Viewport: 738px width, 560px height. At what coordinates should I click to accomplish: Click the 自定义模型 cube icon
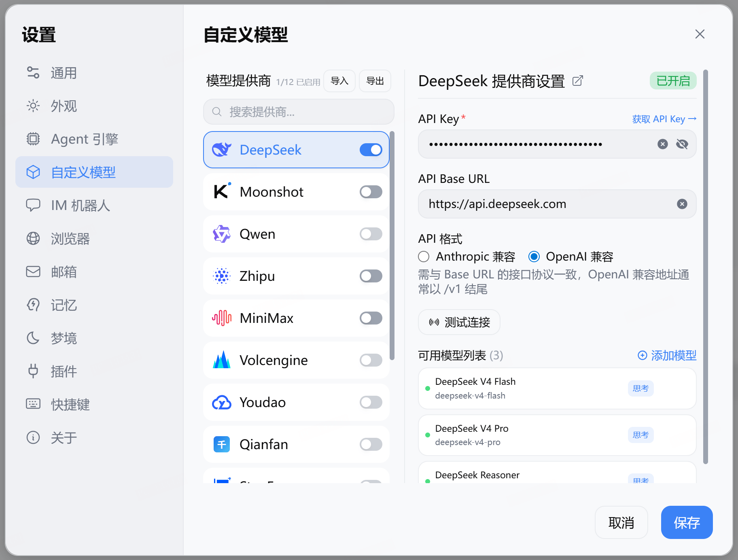click(x=33, y=172)
